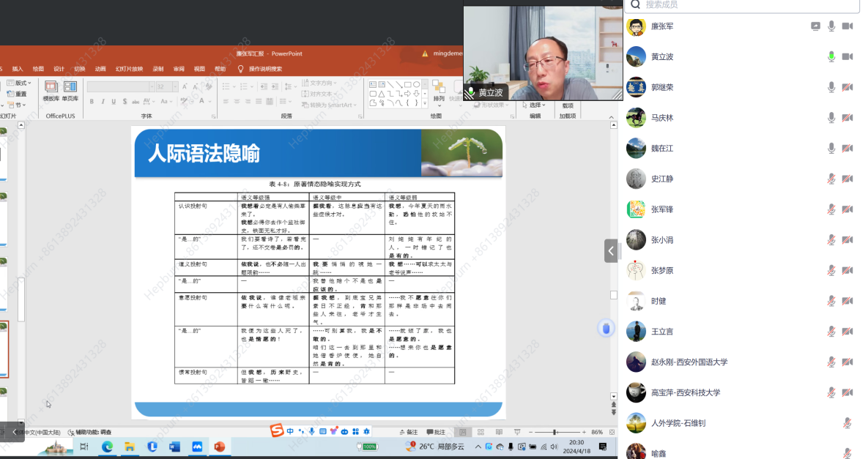Switch to slide sorter view icon
This screenshot has width=868, height=459.
pos(481,432)
